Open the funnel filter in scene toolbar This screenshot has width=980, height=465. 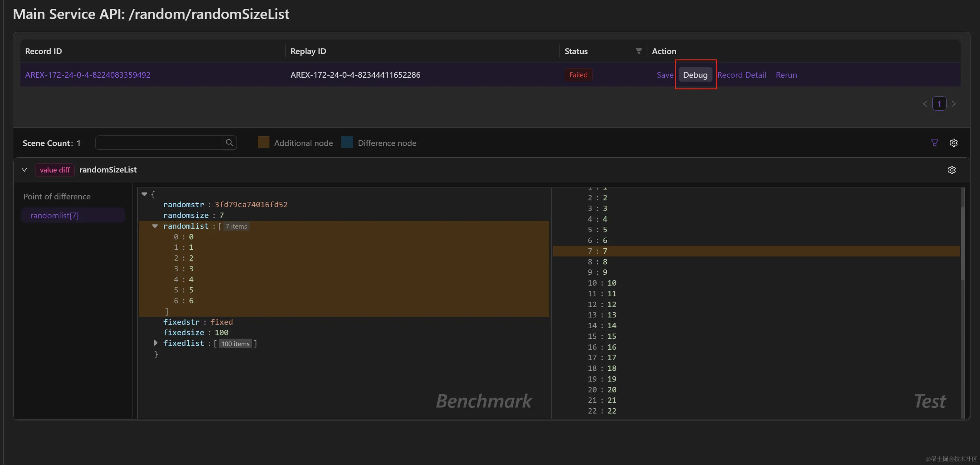coord(934,142)
